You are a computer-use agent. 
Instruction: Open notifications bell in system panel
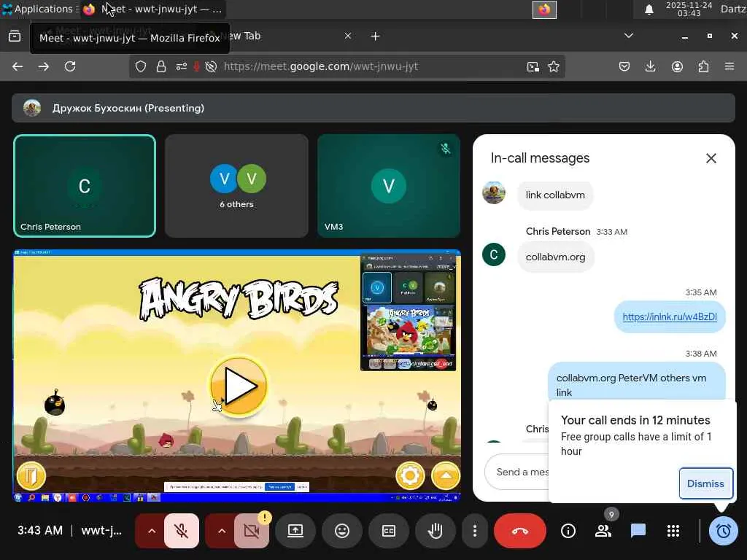(x=649, y=9)
